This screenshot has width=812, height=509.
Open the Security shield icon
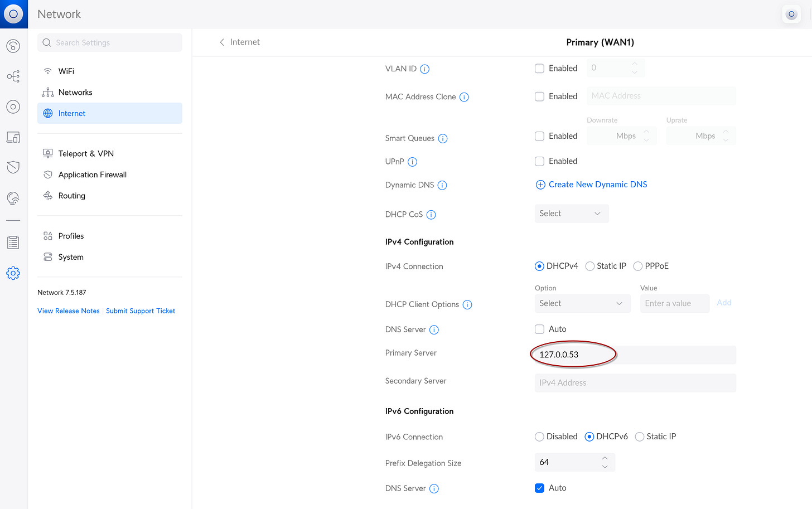(13, 167)
